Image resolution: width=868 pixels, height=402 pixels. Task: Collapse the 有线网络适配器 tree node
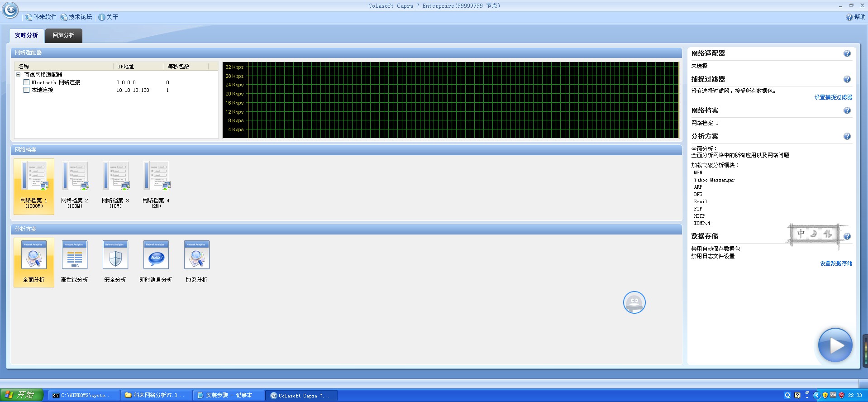pos(19,75)
